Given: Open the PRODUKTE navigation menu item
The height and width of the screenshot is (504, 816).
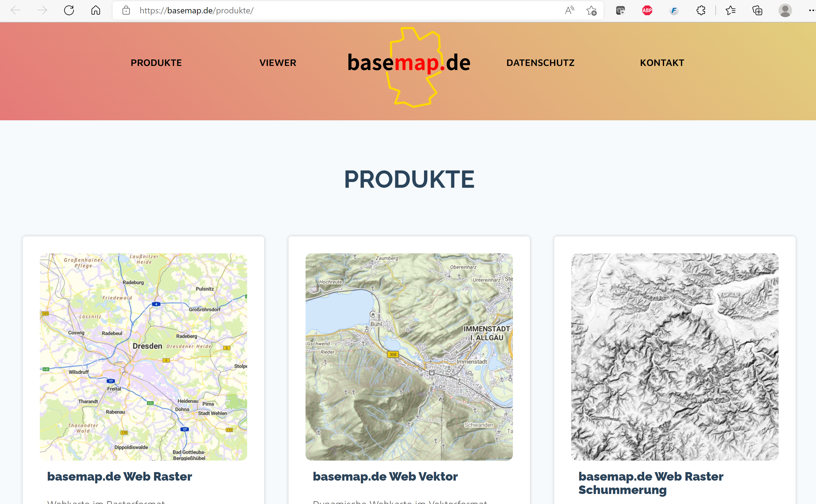Looking at the screenshot, I should 156,63.
